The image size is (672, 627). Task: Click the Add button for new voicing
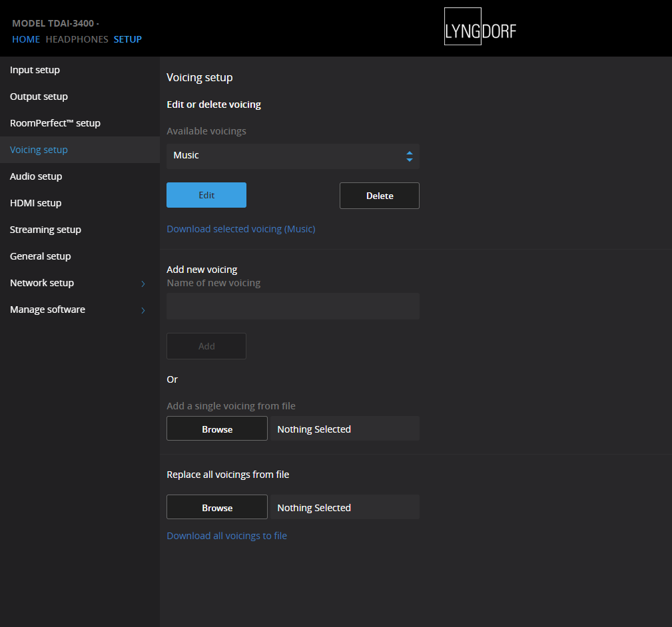click(206, 345)
